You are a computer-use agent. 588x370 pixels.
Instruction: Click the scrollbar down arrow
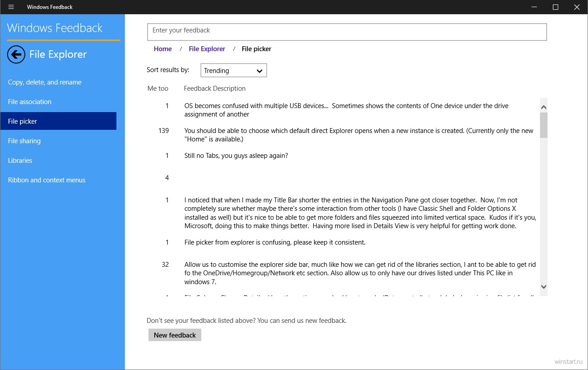point(544,287)
